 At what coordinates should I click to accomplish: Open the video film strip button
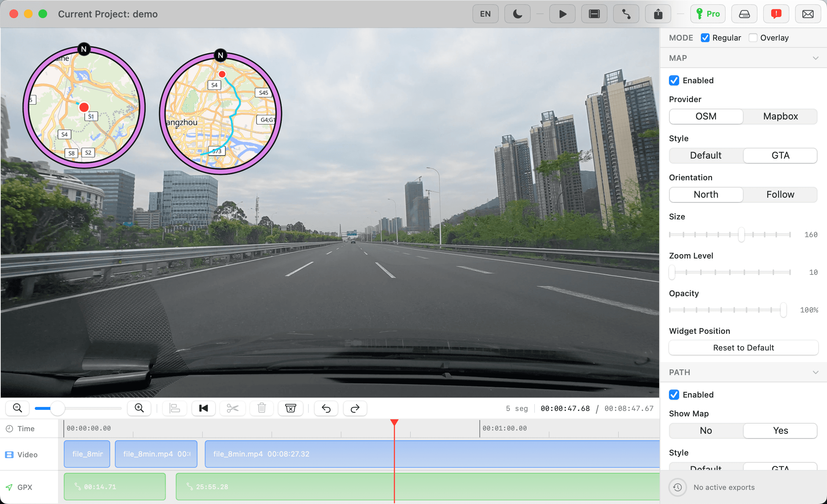pos(594,14)
